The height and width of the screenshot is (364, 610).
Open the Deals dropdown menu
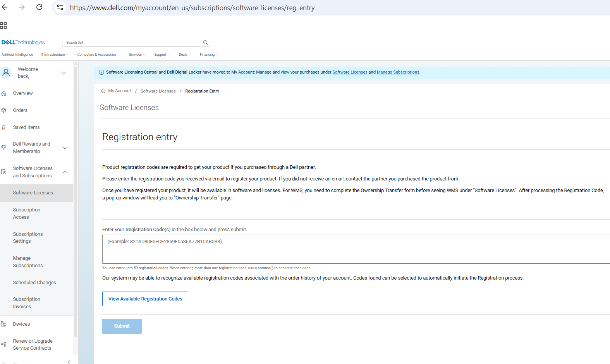[x=185, y=55]
